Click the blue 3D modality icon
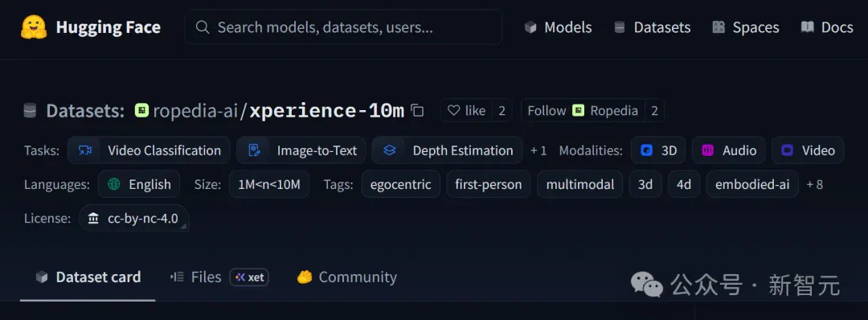This screenshot has height=320, width=868. [x=646, y=150]
